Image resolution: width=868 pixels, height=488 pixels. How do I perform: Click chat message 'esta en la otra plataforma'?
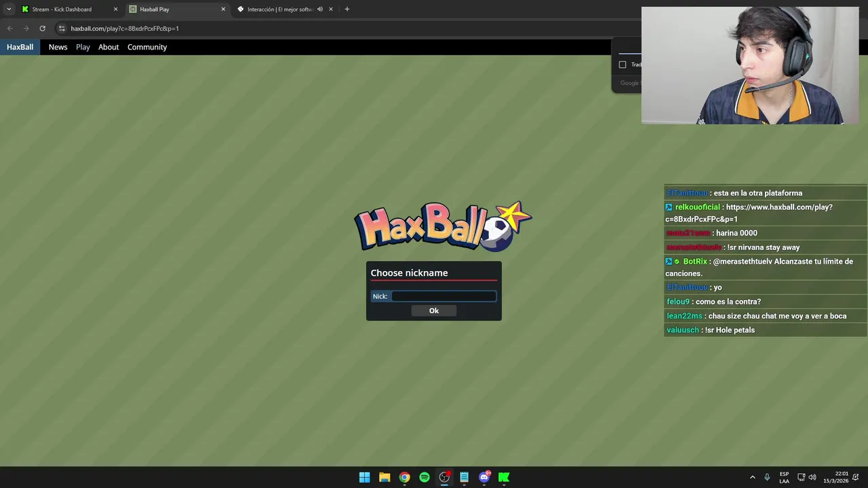click(x=757, y=193)
